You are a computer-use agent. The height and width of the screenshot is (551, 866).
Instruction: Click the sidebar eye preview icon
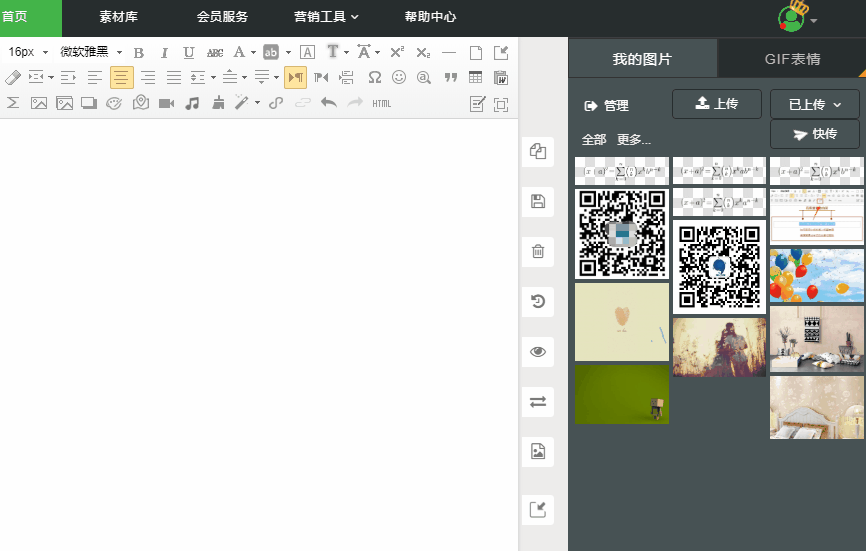(x=538, y=352)
